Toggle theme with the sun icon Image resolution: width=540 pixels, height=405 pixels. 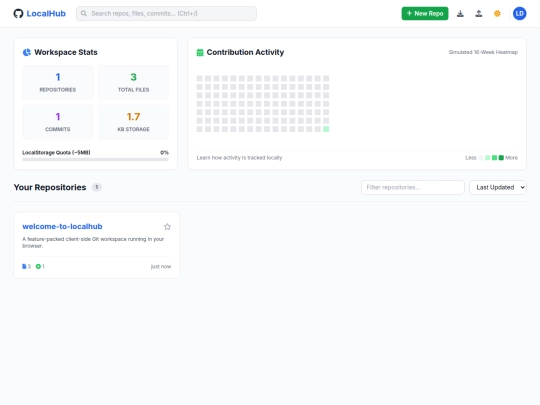click(x=497, y=13)
